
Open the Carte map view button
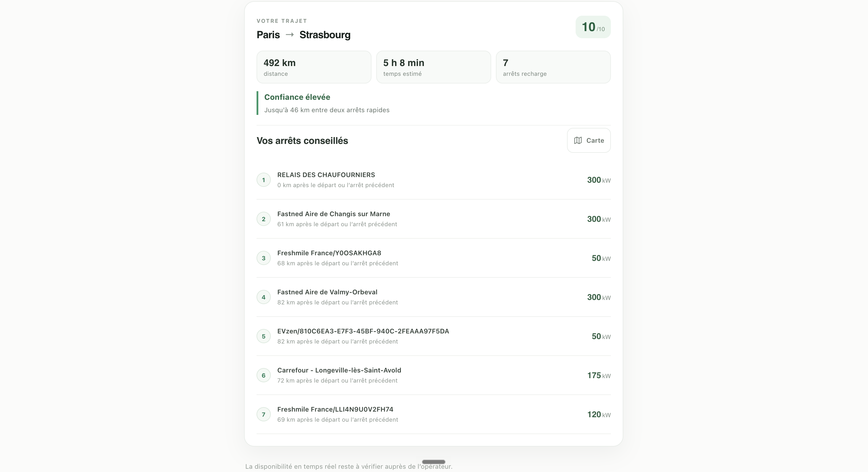tap(589, 140)
